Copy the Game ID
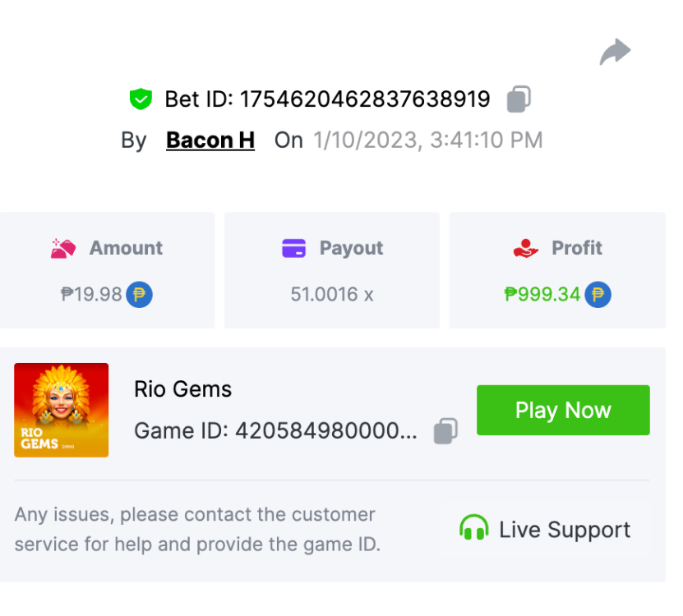This screenshot has width=683, height=616. (445, 430)
